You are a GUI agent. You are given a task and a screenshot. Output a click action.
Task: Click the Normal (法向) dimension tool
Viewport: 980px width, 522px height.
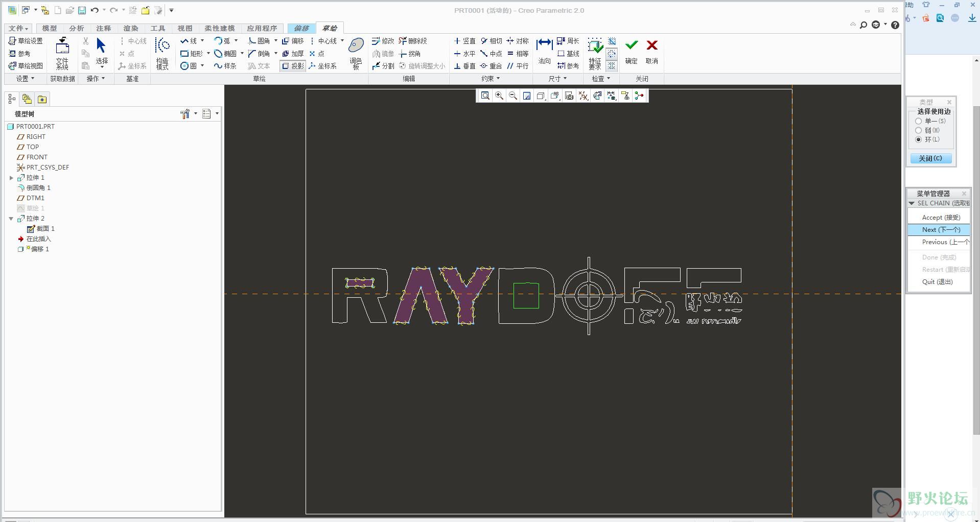544,52
